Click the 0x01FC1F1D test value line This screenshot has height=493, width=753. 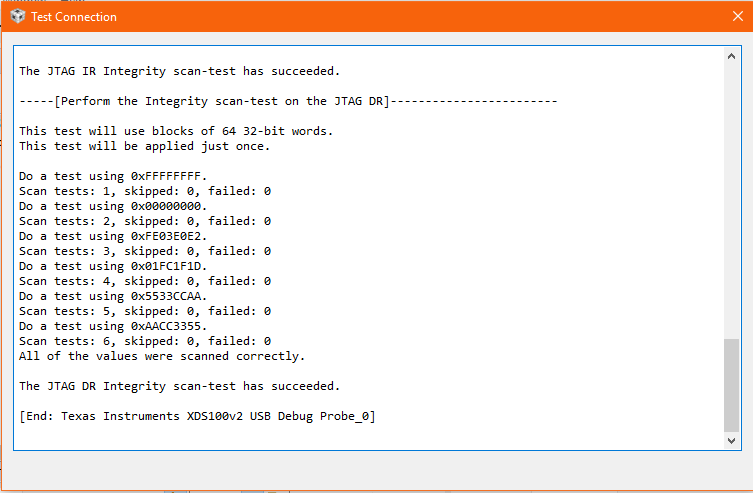click(x=113, y=266)
